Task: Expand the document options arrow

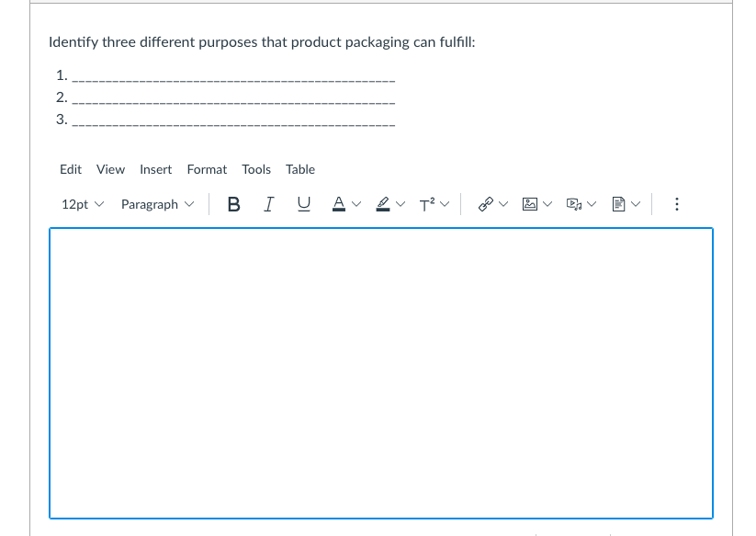Action: click(x=636, y=204)
